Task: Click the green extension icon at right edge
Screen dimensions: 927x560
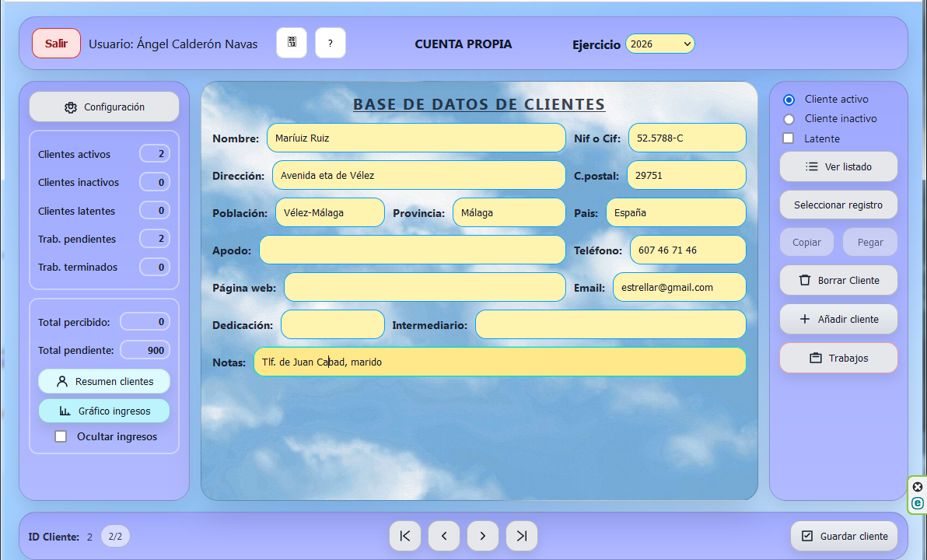Action: pyautogui.click(x=918, y=503)
